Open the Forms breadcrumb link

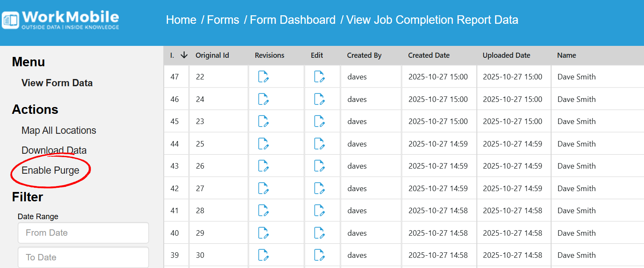click(x=223, y=20)
